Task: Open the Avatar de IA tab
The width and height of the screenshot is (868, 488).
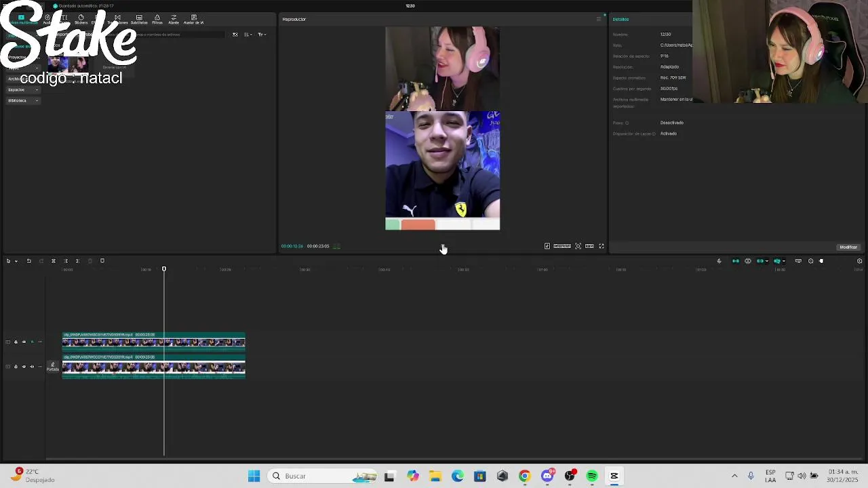Action: (193, 19)
